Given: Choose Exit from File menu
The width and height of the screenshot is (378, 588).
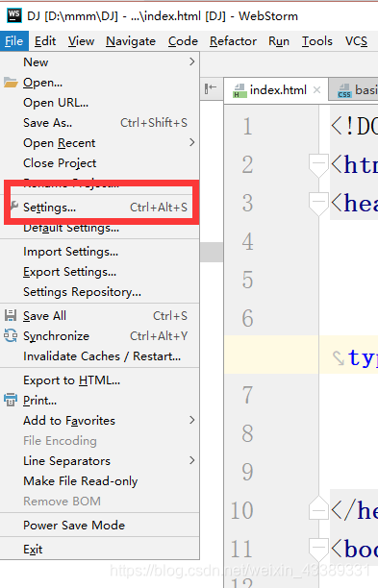Looking at the screenshot, I should click(99, 550).
